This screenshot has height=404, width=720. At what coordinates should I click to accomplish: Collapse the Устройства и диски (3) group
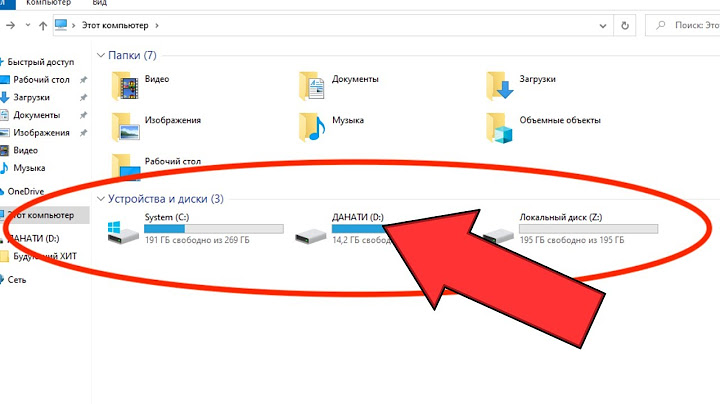pyautogui.click(x=101, y=199)
